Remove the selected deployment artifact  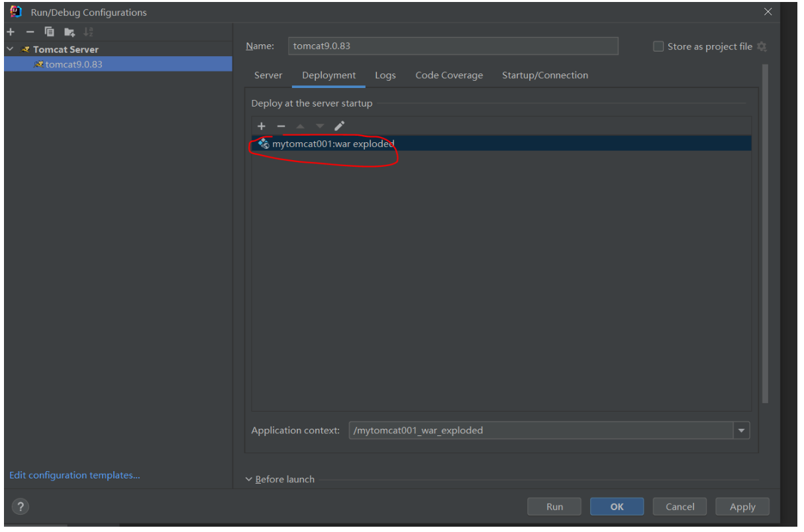tap(281, 126)
